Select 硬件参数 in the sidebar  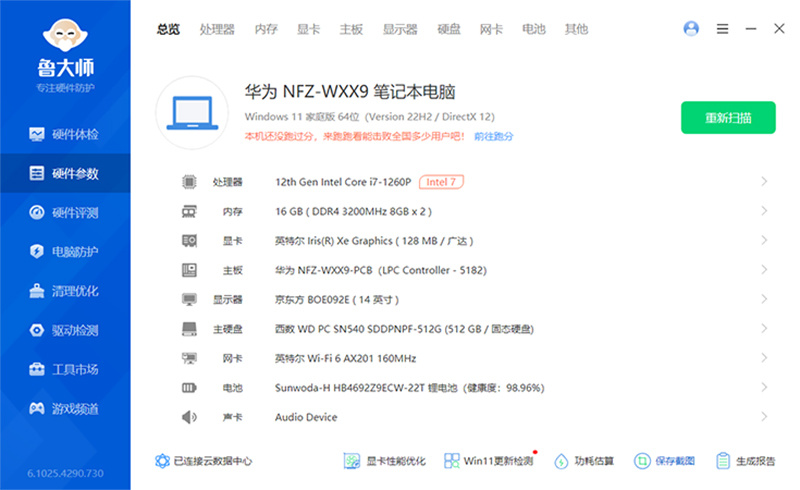point(65,174)
